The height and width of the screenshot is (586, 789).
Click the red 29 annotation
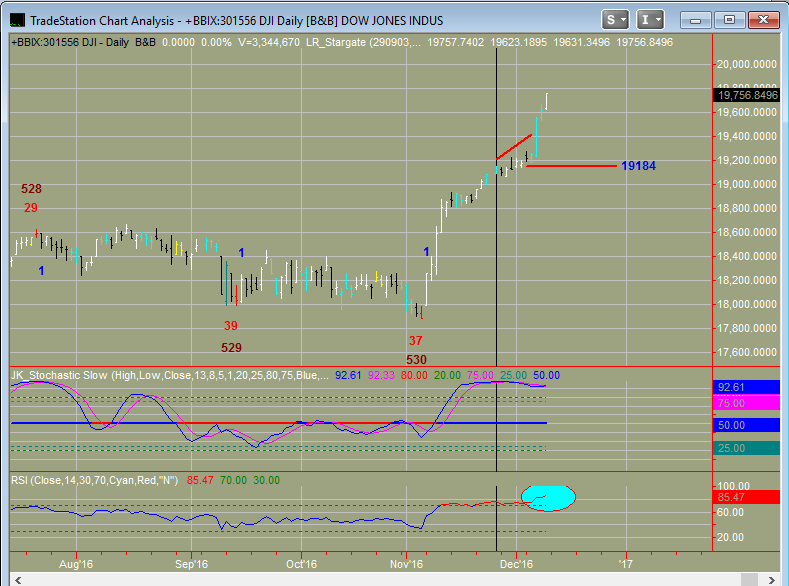[31, 208]
